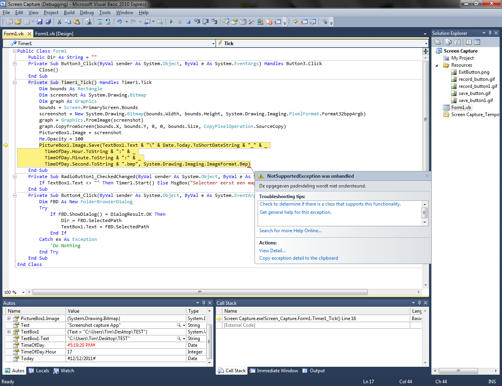Click the View Detail link

(x=272, y=251)
